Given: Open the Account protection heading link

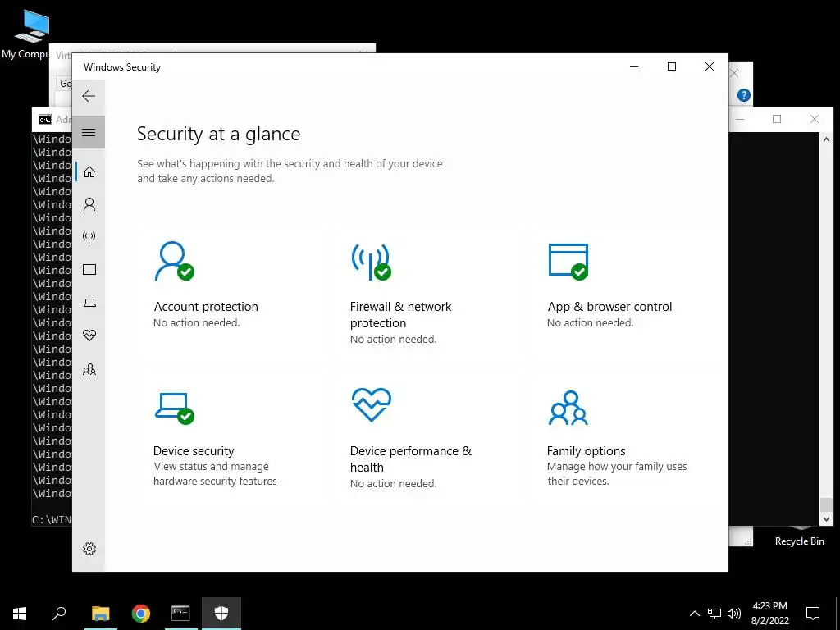Looking at the screenshot, I should pyautogui.click(x=206, y=307).
